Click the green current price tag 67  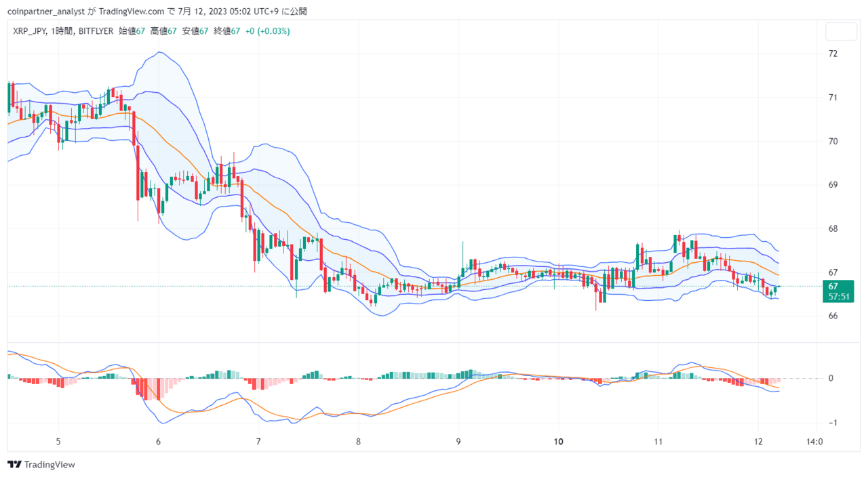(x=833, y=286)
